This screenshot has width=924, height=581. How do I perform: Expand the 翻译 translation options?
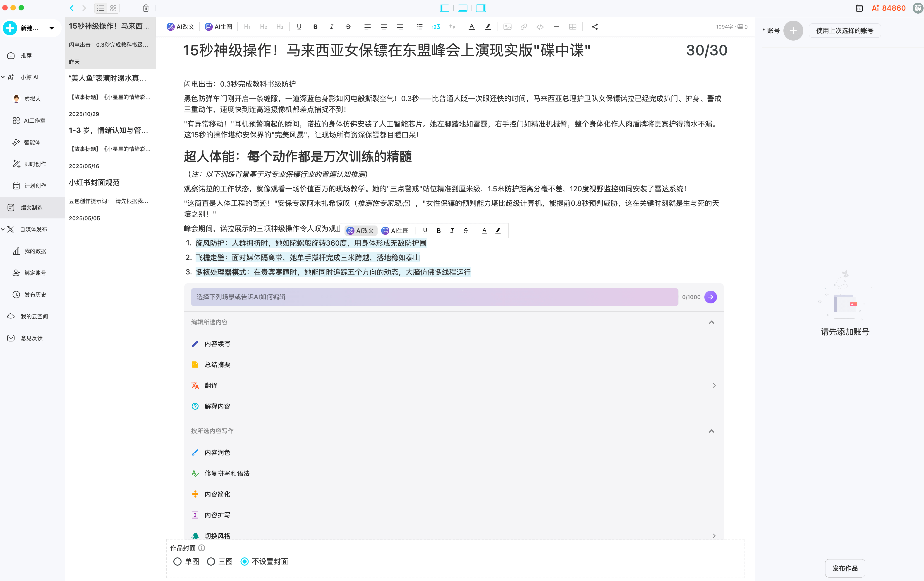(714, 385)
